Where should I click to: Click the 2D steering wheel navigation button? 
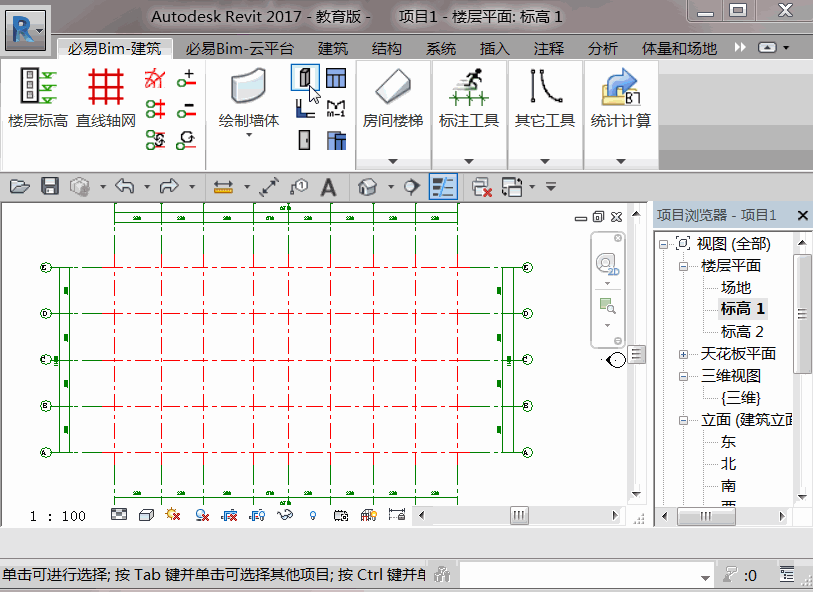(x=607, y=264)
